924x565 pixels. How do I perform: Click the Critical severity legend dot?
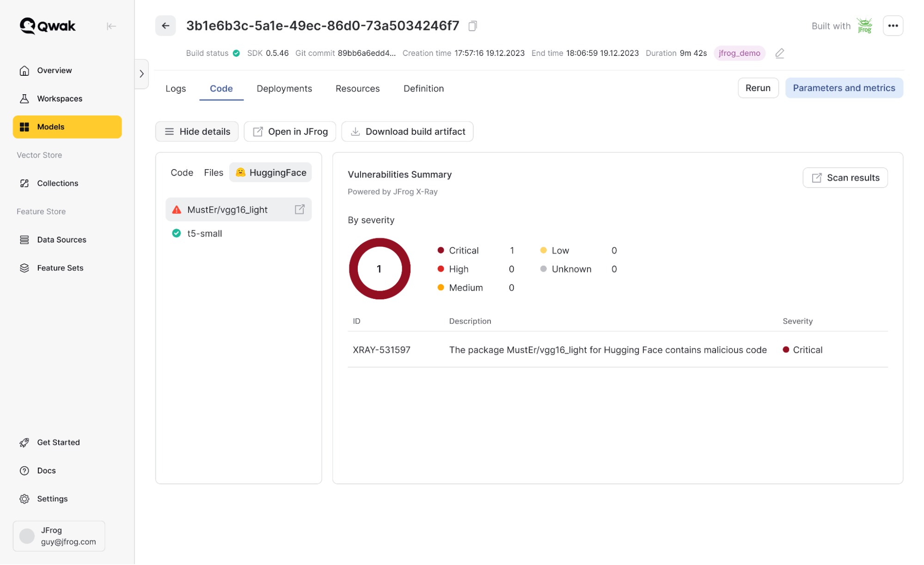pos(441,250)
